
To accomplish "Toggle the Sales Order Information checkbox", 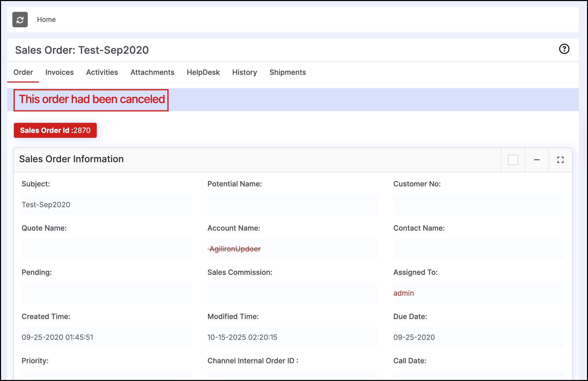I will (x=513, y=160).
